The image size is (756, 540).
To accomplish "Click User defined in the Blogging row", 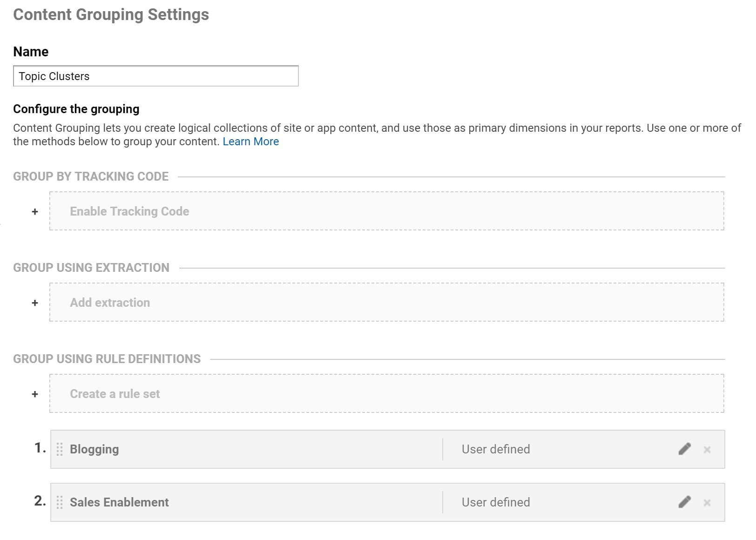I will (x=495, y=449).
